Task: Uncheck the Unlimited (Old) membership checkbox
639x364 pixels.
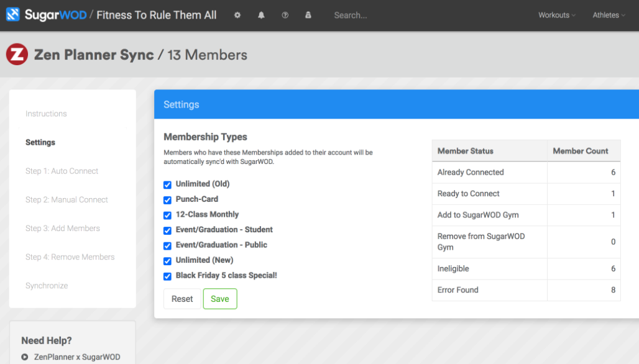Action: pos(167,184)
